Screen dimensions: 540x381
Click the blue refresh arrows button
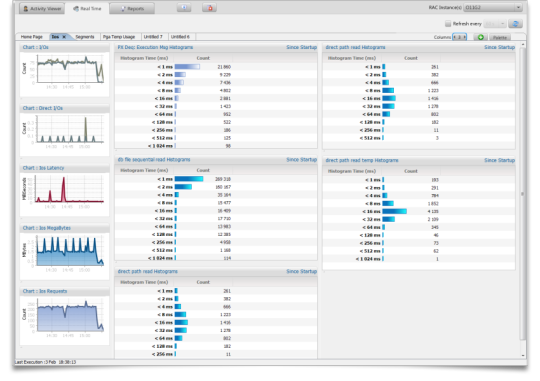point(516,24)
